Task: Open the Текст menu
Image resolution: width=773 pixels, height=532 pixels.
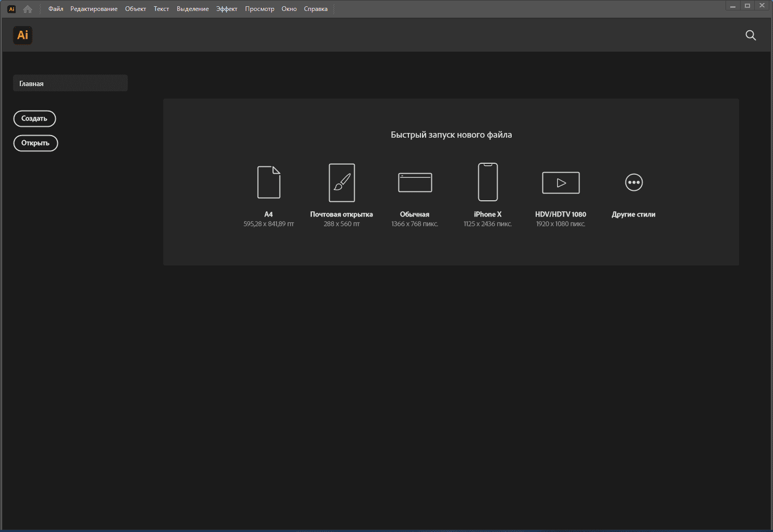Action: click(161, 9)
